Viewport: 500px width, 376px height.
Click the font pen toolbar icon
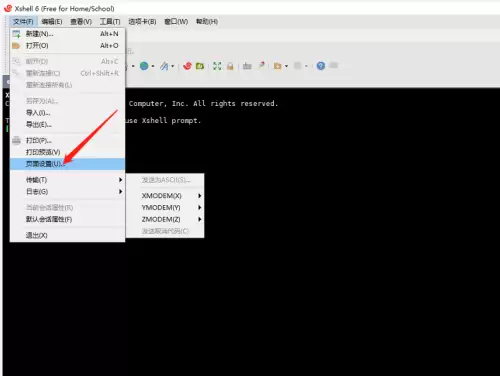coord(164,66)
